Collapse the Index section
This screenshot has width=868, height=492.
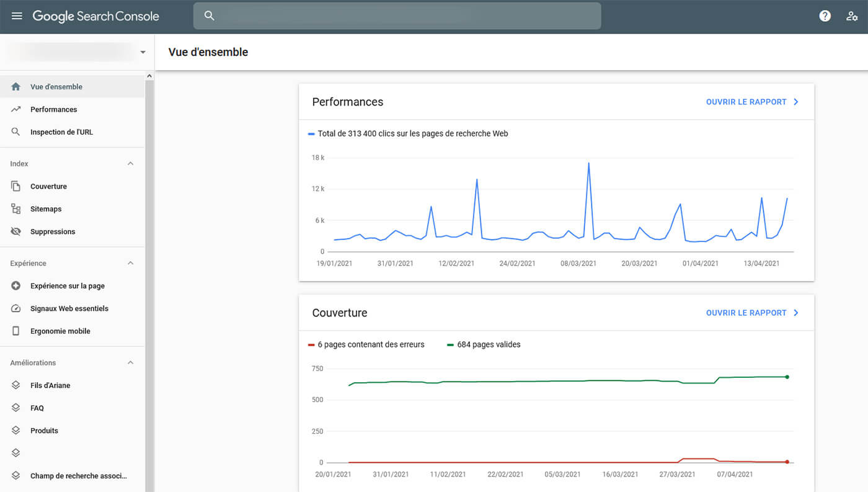pyautogui.click(x=130, y=164)
